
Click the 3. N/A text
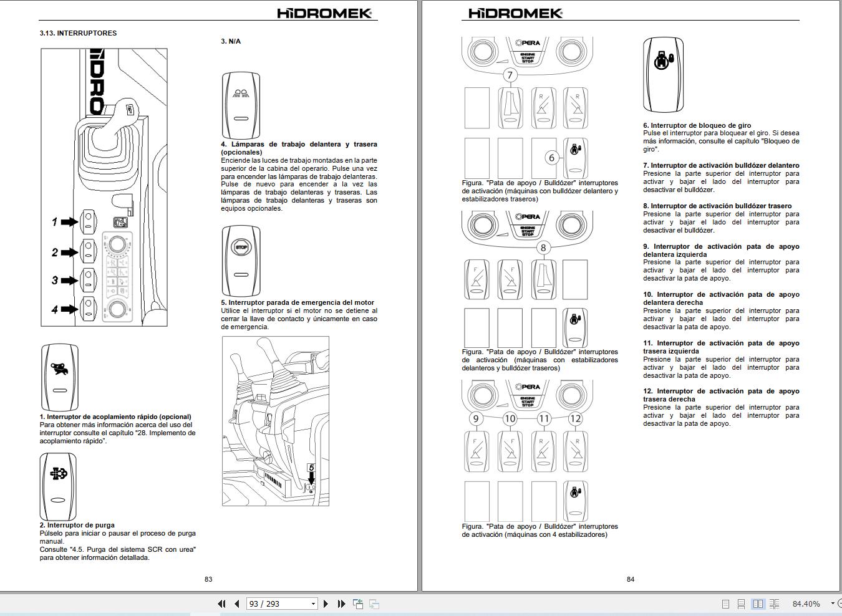coord(231,41)
